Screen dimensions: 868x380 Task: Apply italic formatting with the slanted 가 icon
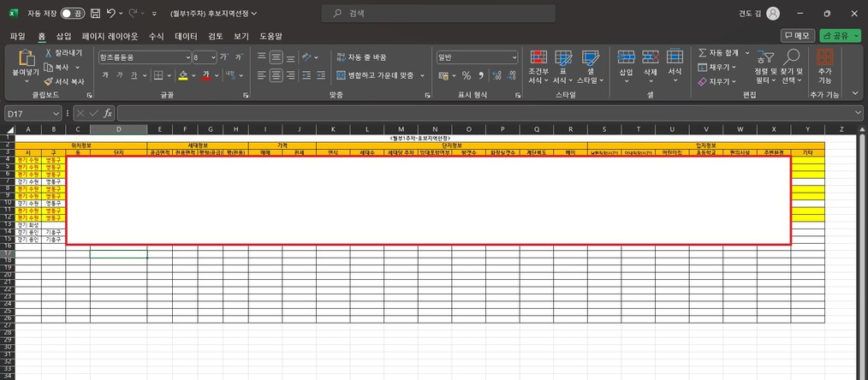click(120, 75)
